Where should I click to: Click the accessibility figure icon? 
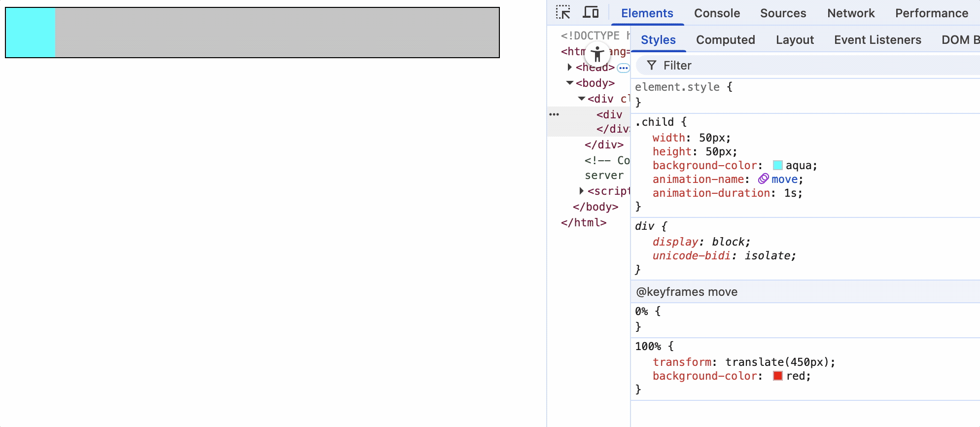coord(597,54)
